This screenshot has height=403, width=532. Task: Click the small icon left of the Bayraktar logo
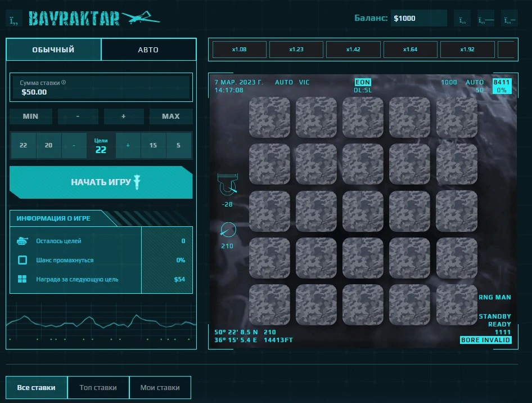14,19
